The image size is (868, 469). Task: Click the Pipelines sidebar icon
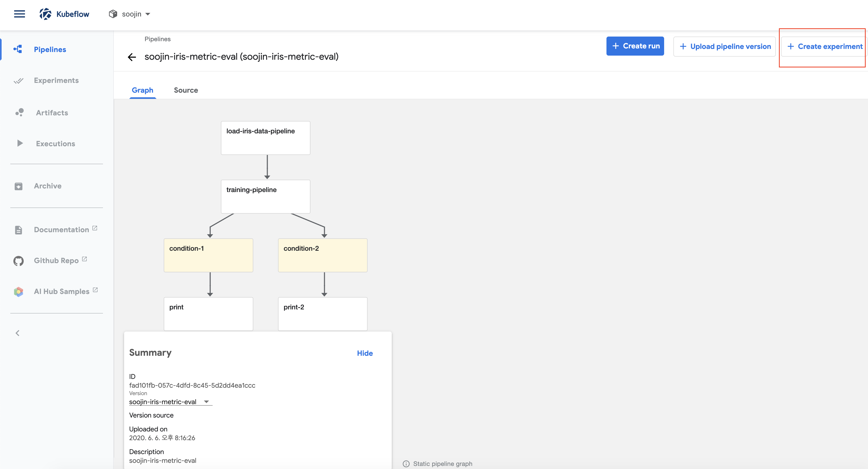18,49
